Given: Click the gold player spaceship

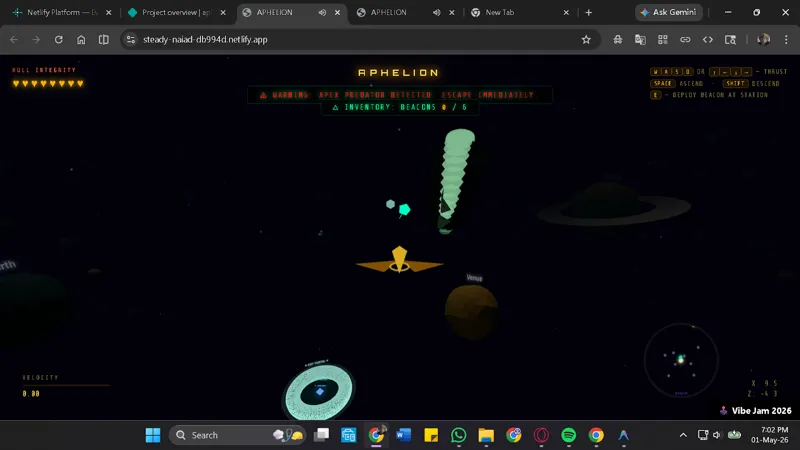Looking at the screenshot, I should point(399,260).
